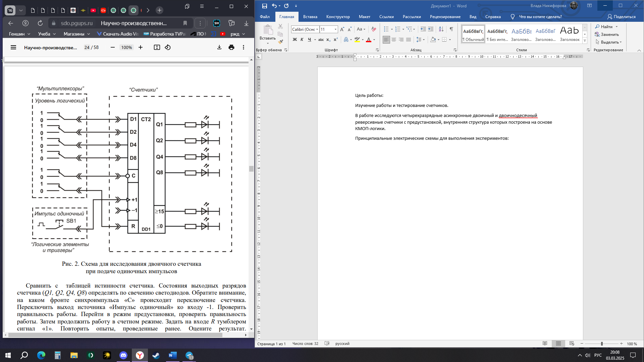Open the Выделить dropdown
Screen dimensions: 644x362
pos(609,42)
